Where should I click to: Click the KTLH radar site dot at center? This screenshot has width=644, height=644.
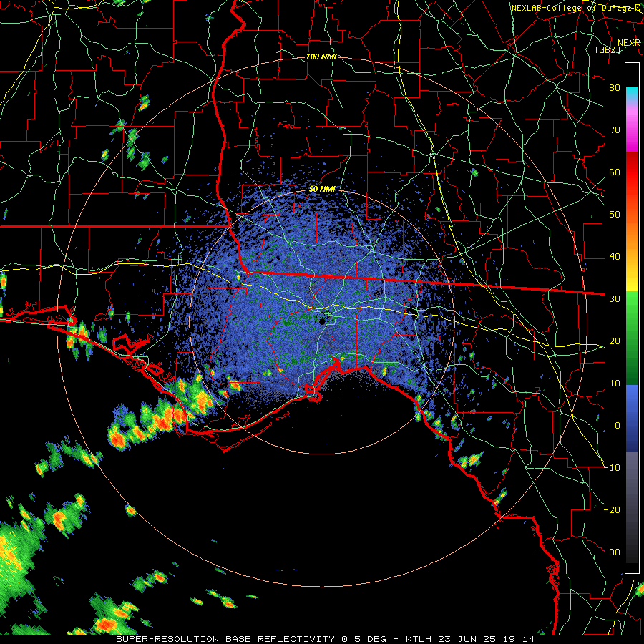pyautogui.click(x=322, y=321)
